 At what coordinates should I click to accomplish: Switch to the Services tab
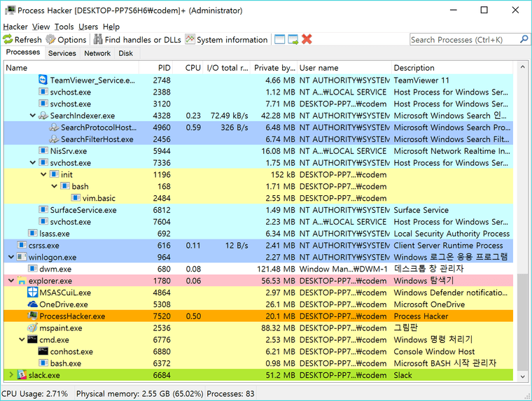click(62, 53)
